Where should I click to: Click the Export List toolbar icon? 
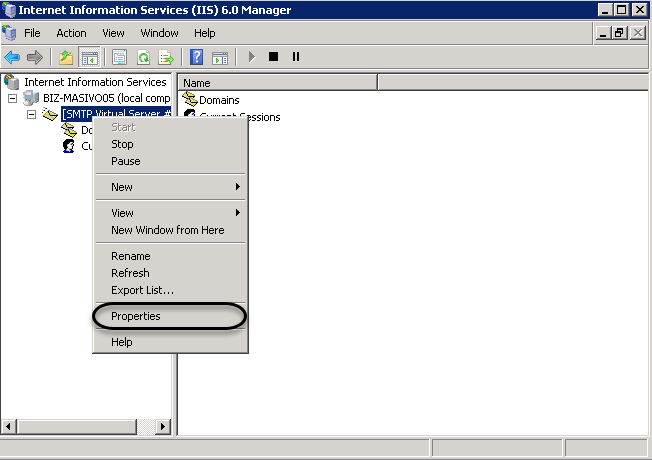[166, 57]
